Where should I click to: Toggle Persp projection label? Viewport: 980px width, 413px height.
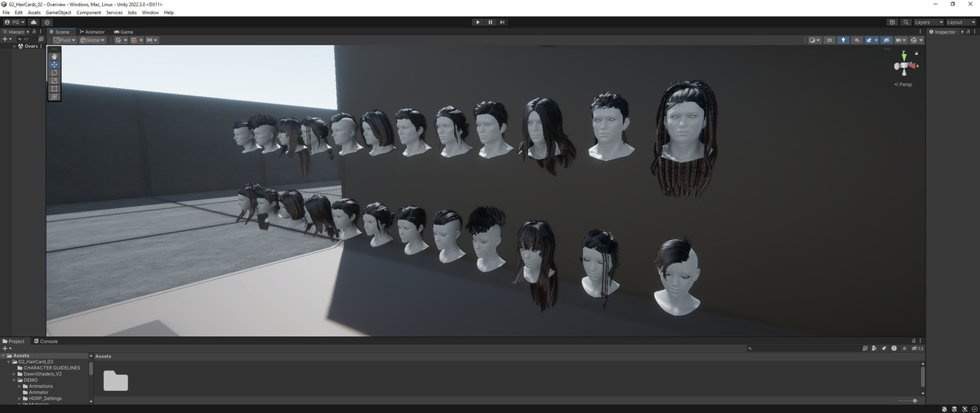904,84
